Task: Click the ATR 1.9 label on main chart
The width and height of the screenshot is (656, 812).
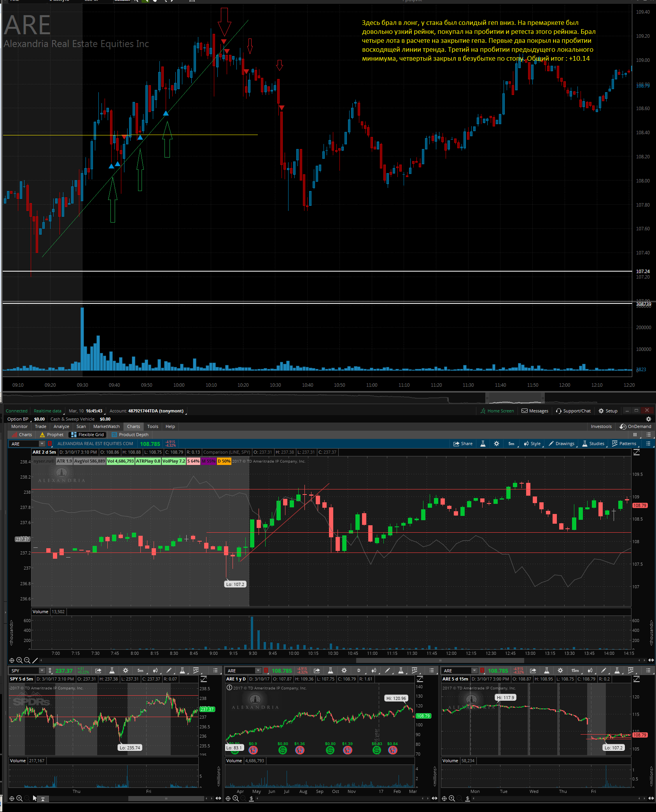Action: tap(65, 461)
